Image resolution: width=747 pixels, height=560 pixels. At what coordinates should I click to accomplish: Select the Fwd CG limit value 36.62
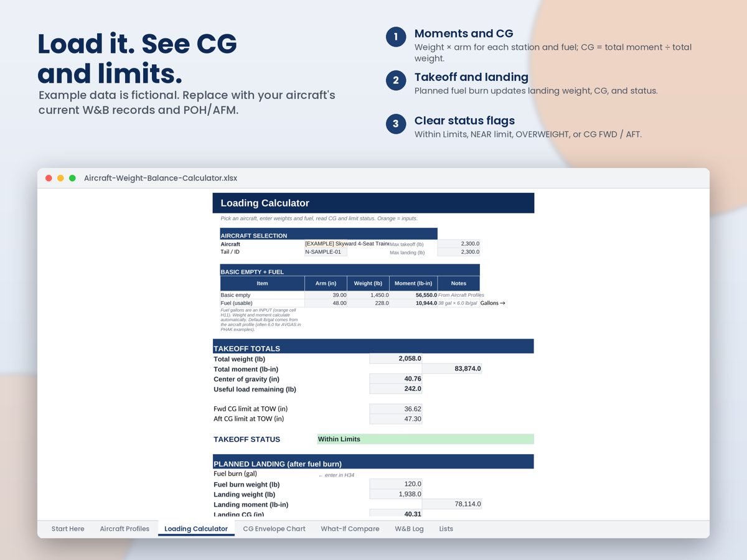point(396,409)
